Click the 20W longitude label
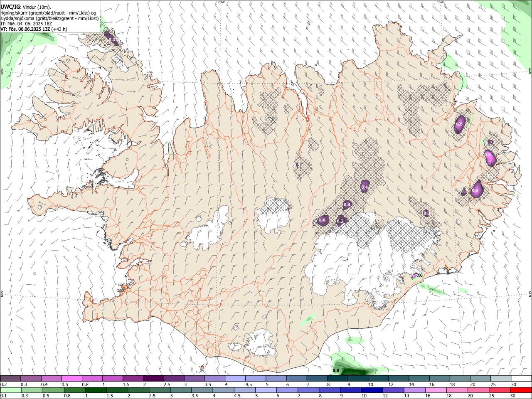 click(x=221, y=2)
